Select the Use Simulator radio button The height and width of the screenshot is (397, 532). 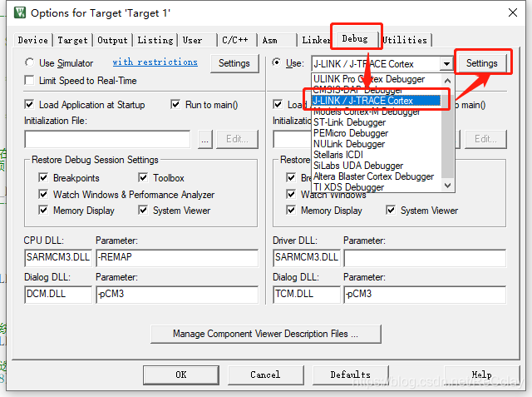(x=30, y=62)
